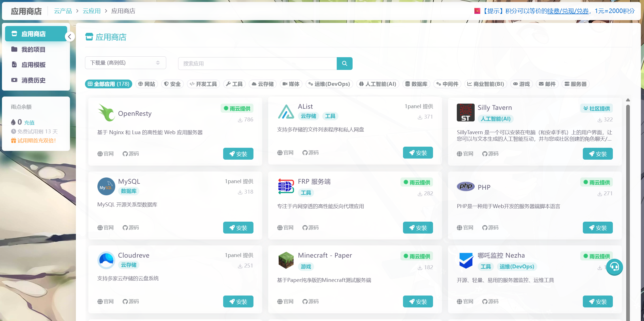
Task: Click the 充值 recharge link
Action: 29,123
